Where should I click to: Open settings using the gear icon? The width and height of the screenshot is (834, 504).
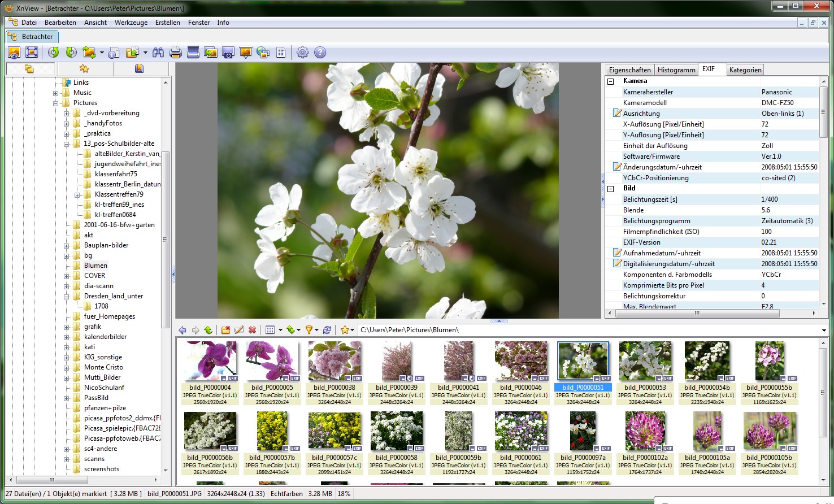pos(302,53)
